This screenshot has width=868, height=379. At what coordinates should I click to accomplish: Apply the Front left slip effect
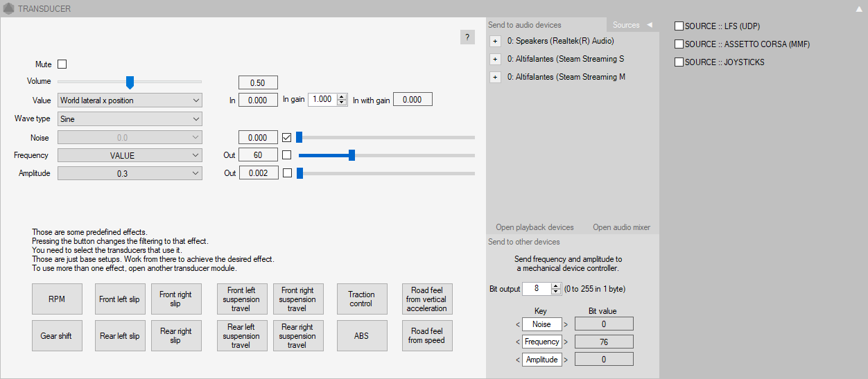pyautogui.click(x=119, y=299)
